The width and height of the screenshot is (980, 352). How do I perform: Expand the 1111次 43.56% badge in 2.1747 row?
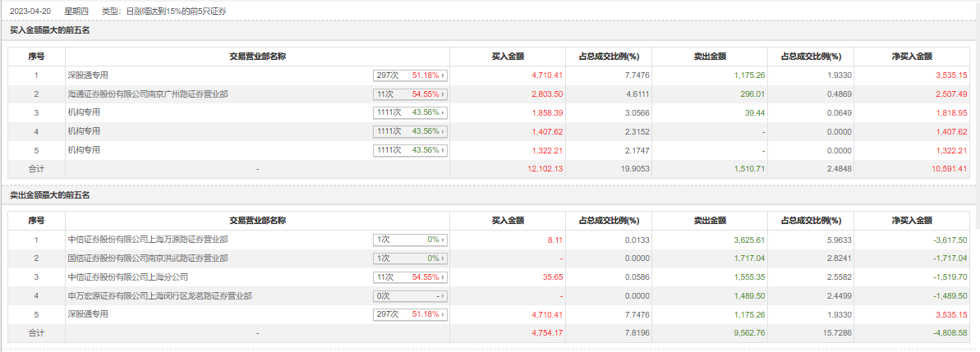click(411, 150)
